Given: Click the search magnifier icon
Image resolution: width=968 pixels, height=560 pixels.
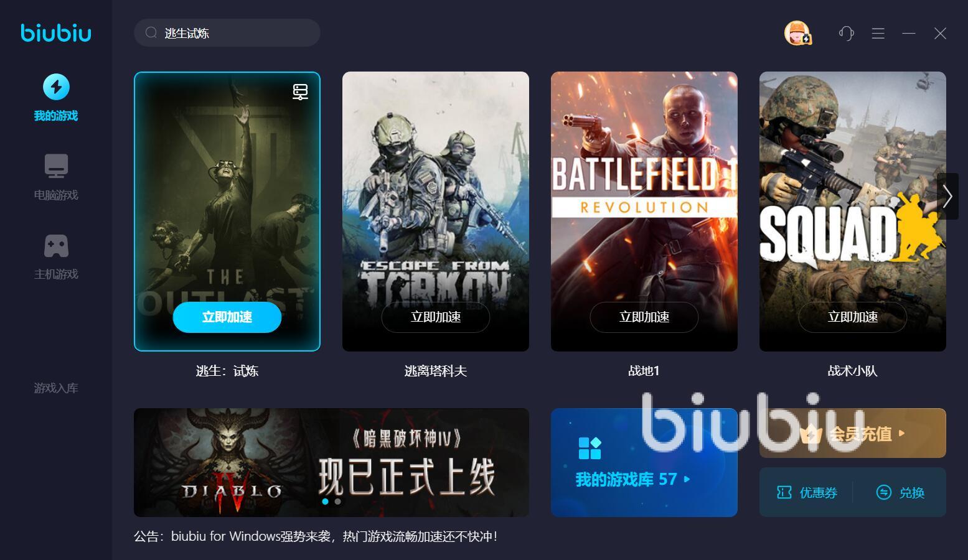Looking at the screenshot, I should [x=151, y=33].
